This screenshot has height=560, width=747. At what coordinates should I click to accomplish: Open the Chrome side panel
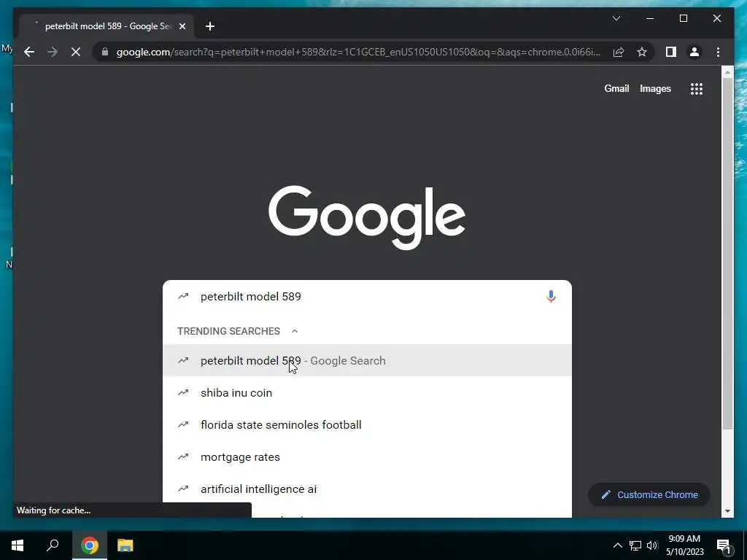pos(671,52)
